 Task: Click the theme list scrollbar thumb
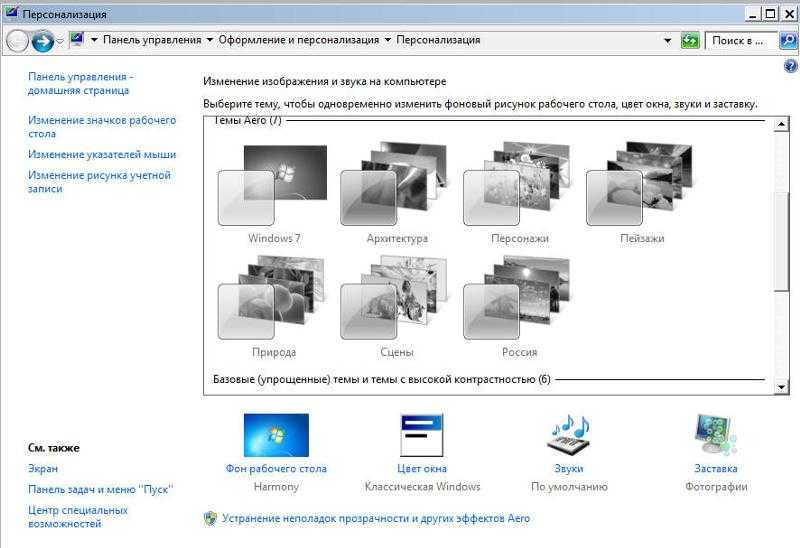pos(782,242)
